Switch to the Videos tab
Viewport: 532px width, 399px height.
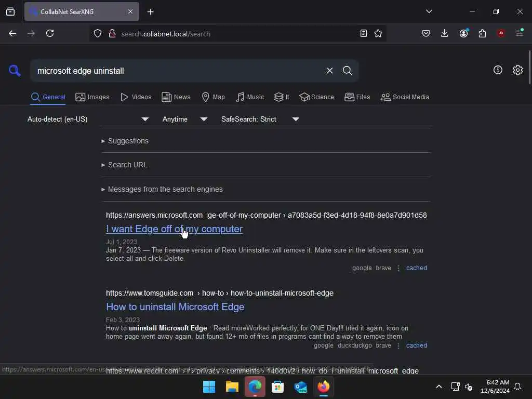136,97
